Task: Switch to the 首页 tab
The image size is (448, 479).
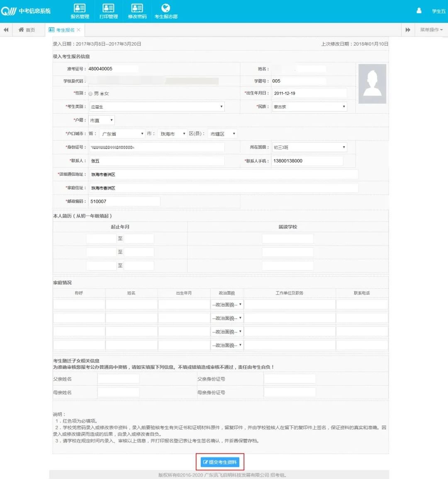Action: (27, 30)
